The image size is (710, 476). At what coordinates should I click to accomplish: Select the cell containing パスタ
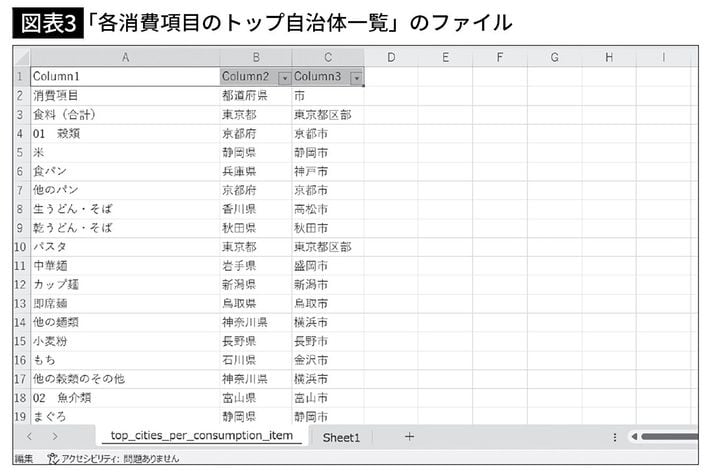[x=125, y=246]
